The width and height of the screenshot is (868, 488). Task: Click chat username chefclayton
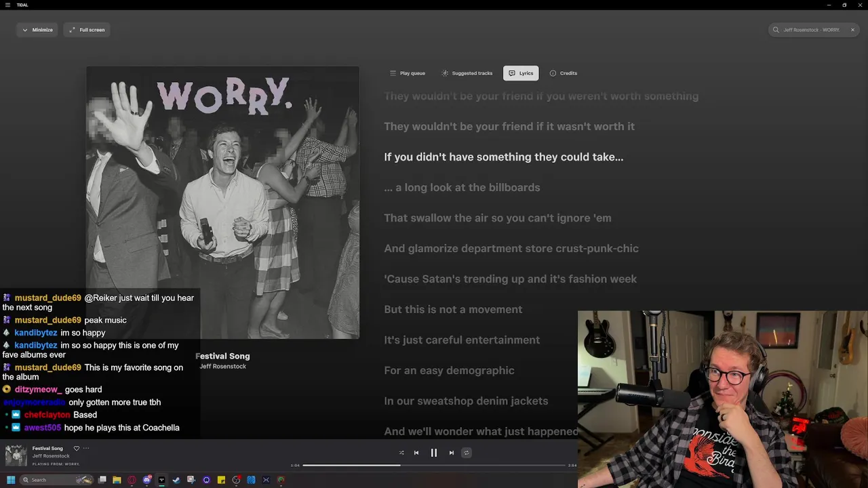coord(47,415)
